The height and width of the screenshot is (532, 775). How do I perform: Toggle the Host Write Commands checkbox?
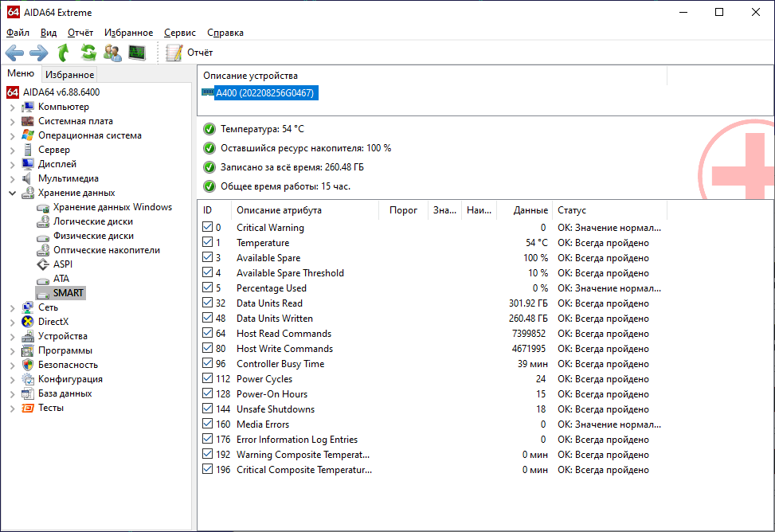pyautogui.click(x=208, y=348)
